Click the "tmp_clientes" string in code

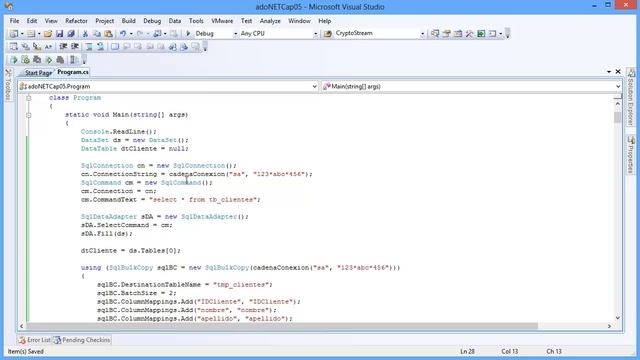241,284
